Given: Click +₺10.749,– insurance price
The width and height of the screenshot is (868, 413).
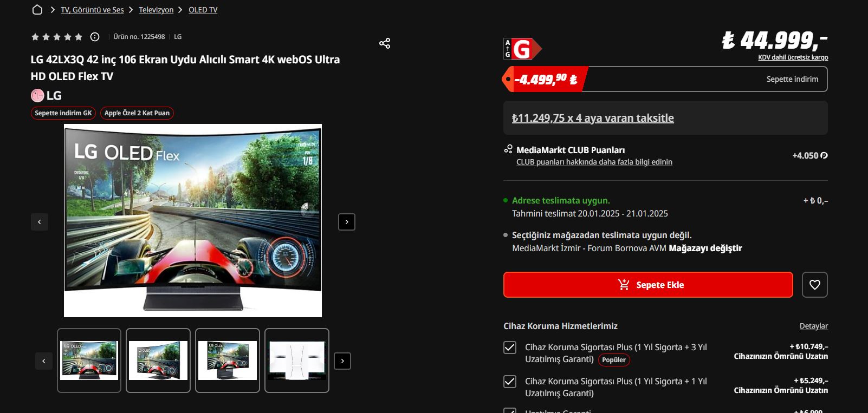Looking at the screenshot, I should (808, 346).
